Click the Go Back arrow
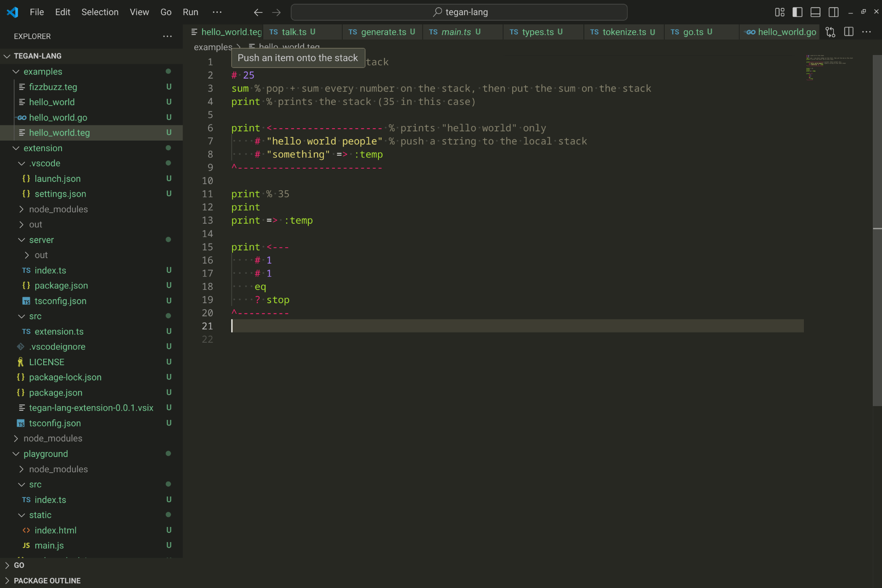 click(258, 12)
